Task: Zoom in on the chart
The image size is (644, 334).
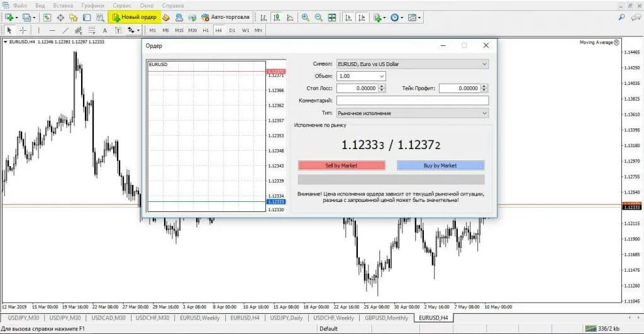Action: click(305, 17)
